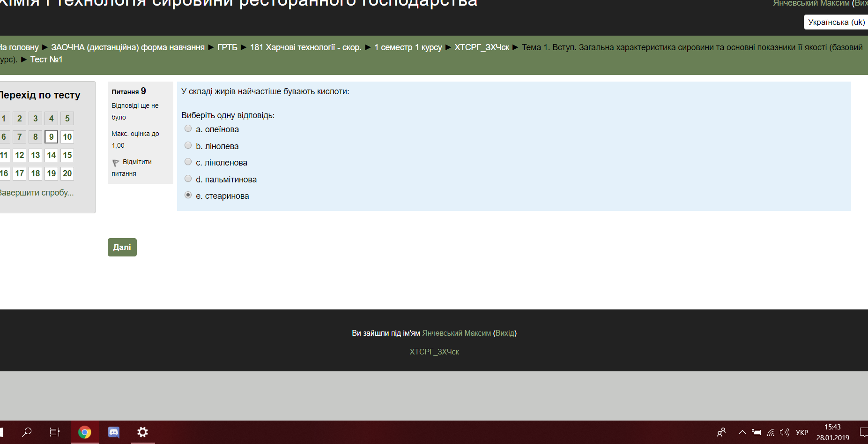Go to question 10 in test navigation

(x=67, y=137)
